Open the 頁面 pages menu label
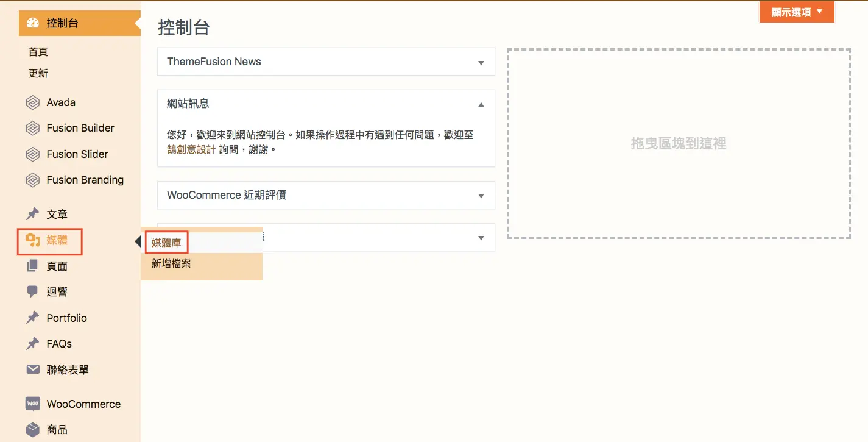 coord(57,266)
